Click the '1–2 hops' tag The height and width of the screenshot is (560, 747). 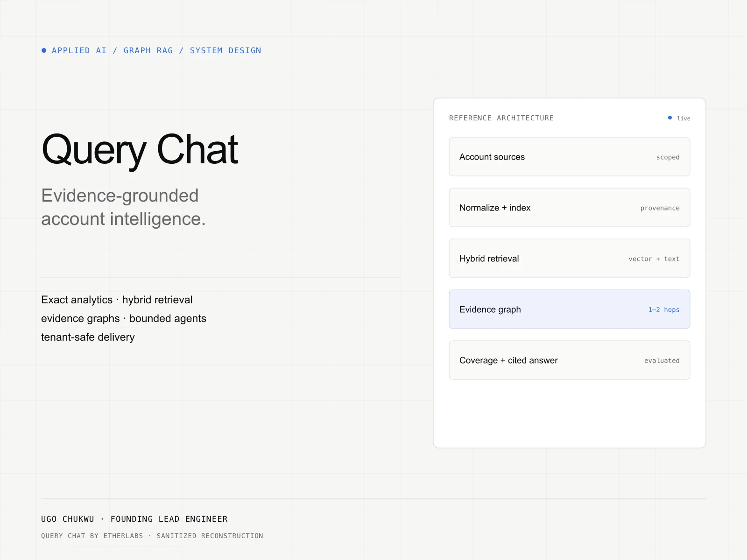coord(663,310)
